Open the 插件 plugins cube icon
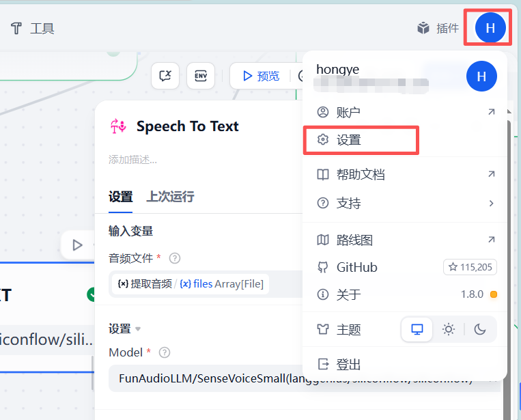This screenshot has height=420, width=521. [424, 28]
